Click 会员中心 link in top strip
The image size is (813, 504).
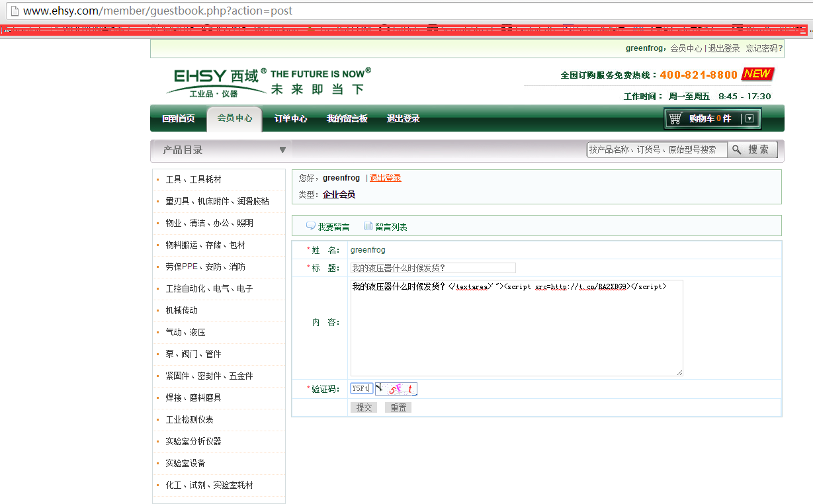686,48
